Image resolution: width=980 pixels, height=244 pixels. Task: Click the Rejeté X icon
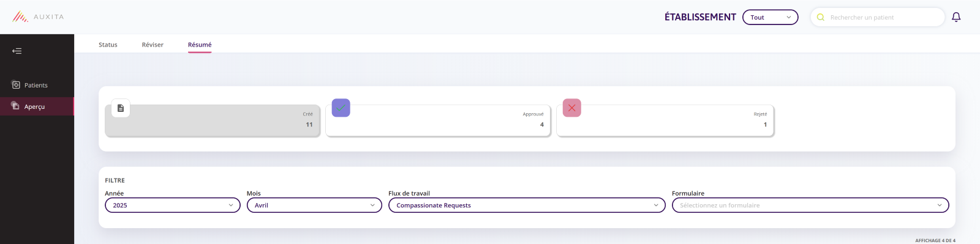pos(571,108)
